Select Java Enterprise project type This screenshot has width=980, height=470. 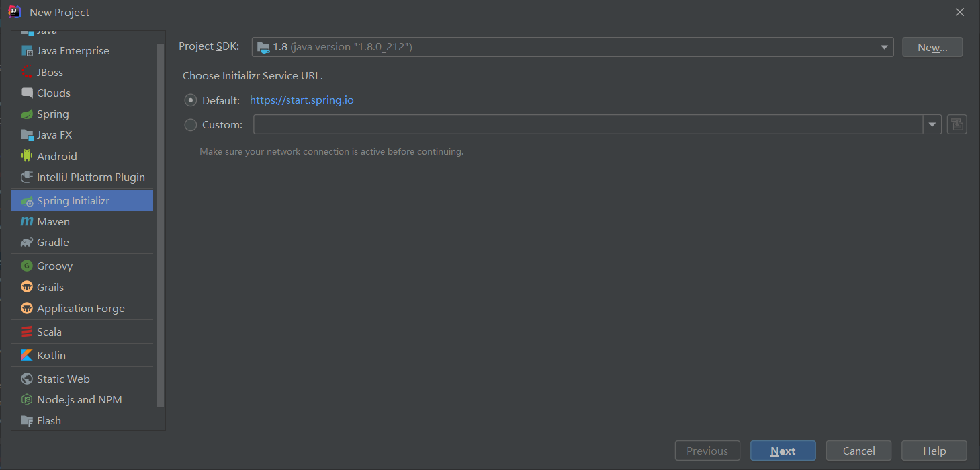pyautogui.click(x=82, y=51)
